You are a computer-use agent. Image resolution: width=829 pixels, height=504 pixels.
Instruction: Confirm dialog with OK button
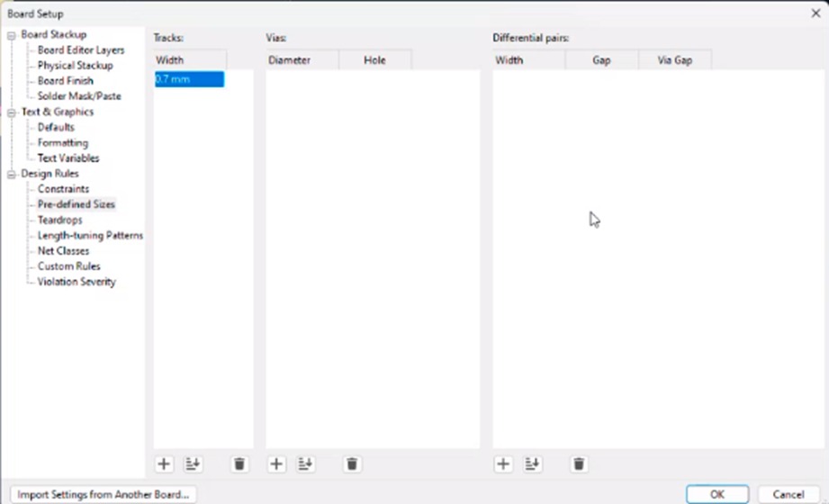tap(717, 494)
